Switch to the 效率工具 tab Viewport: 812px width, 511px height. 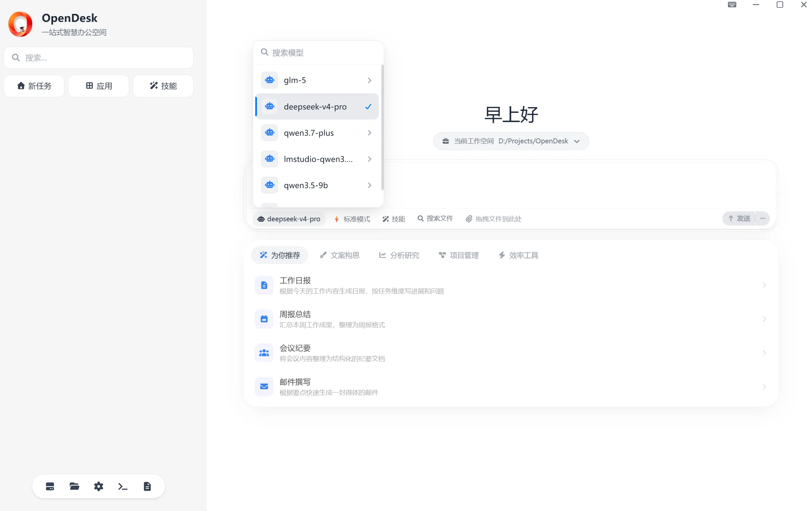coord(518,255)
